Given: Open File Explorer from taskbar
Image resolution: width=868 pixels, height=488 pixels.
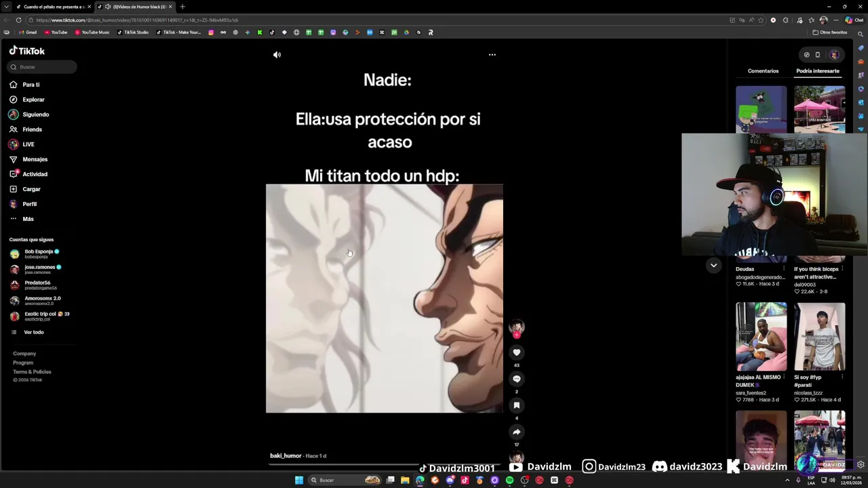Looking at the screenshot, I should [405, 481].
